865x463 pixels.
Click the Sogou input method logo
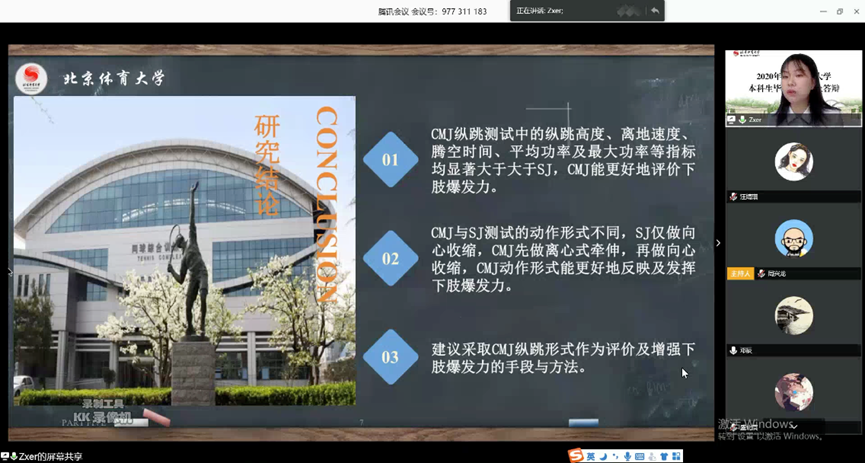pyautogui.click(x=576, y=456)
